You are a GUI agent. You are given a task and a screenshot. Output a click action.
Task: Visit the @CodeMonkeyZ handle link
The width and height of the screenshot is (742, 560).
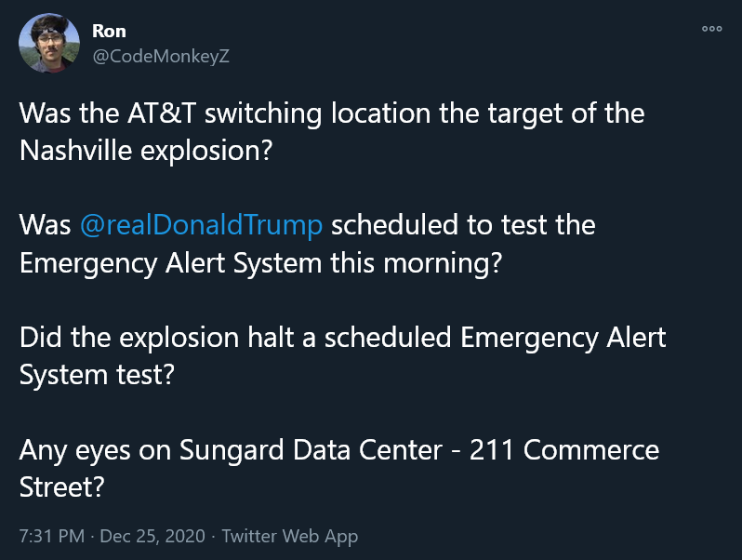[160, 56]
